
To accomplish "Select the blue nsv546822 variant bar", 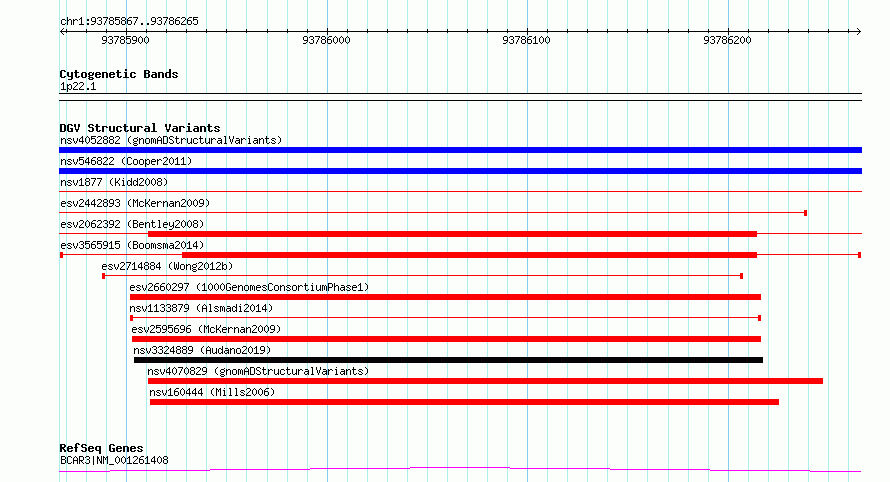I will (x=460, y=171).
